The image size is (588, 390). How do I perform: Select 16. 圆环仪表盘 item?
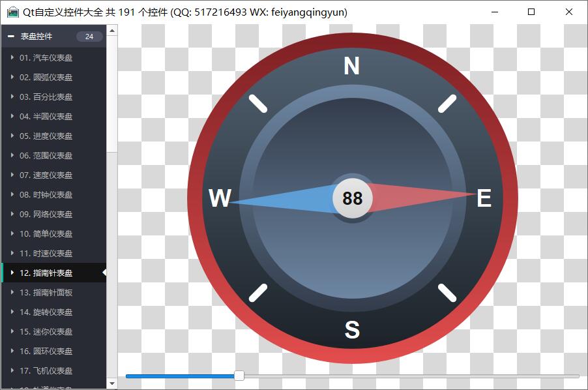pos(46,352)
